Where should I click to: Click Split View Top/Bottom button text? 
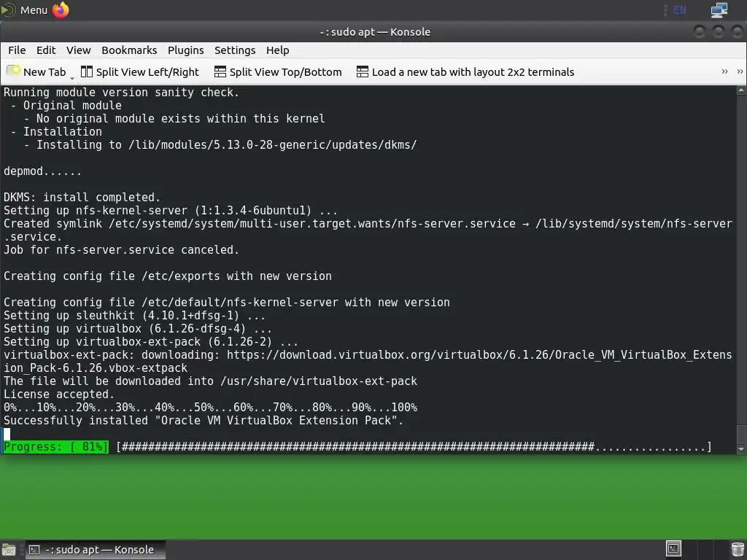[x=285, y=72]
